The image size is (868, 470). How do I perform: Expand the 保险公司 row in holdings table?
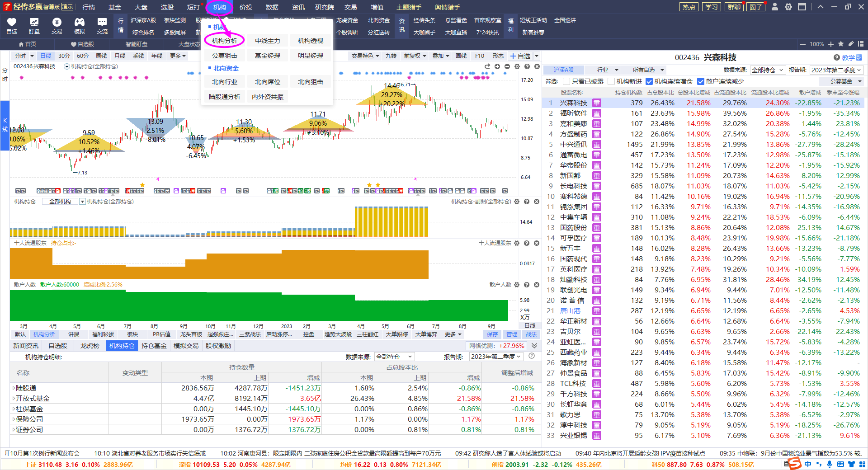pyautogui.click(x=14, y=419)
